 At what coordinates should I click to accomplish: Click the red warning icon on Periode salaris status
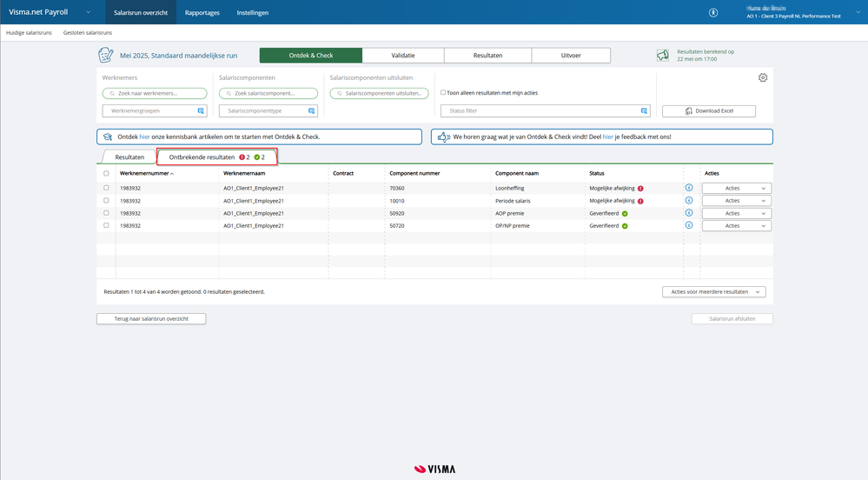point(640,201)
